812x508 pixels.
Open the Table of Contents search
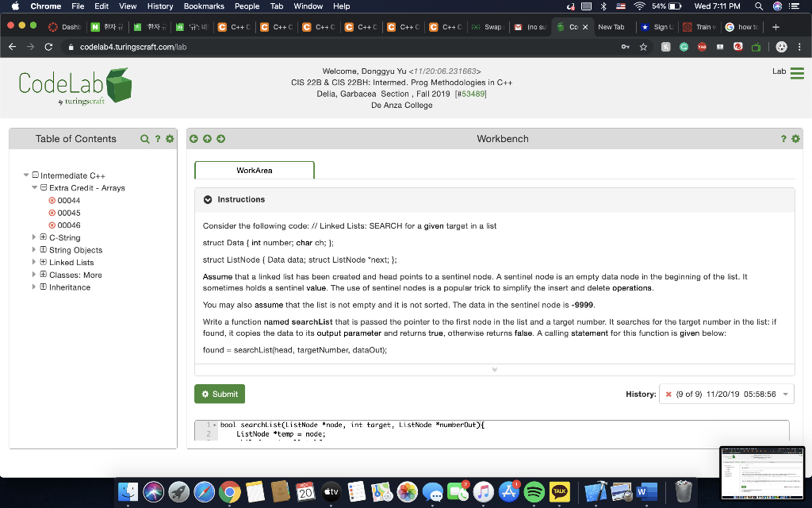click(144, 139)
